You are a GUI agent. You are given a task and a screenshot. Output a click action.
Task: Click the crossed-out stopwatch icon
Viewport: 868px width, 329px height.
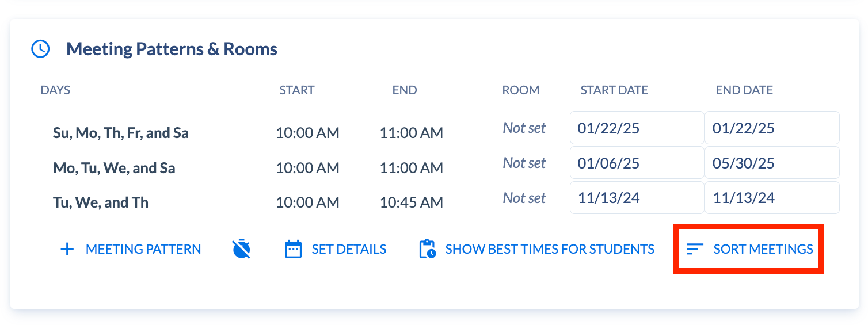pos(242,249)
